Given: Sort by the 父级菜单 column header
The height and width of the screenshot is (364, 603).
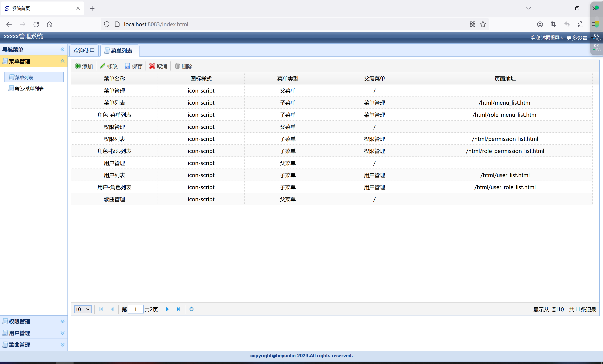Looking at the screenshot, I should pyautogui.click(x=374, y=79).
